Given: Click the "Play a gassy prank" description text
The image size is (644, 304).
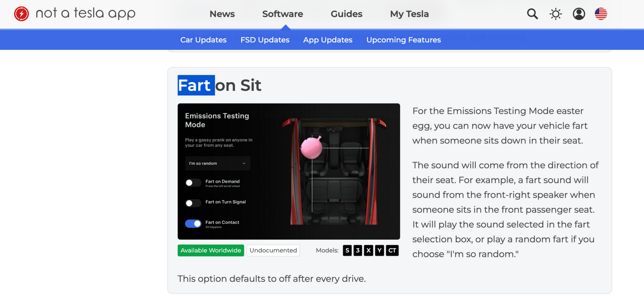Looking at the screenshot, I should (219, 143).
